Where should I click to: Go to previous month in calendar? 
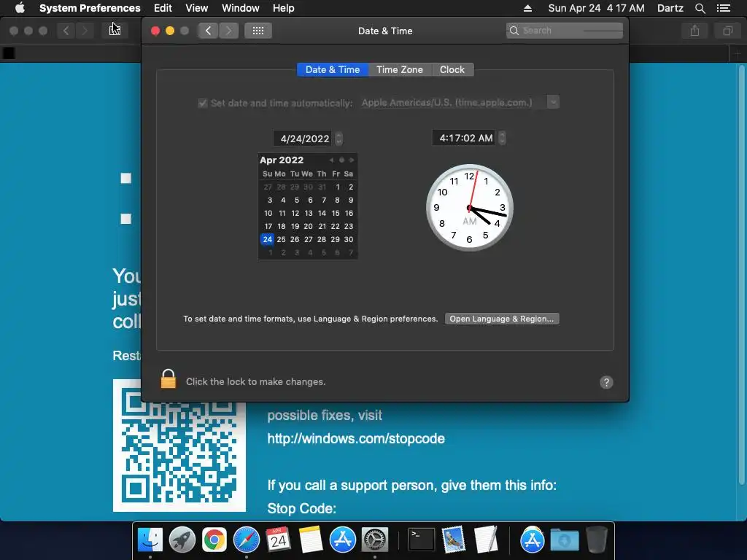[332, 160]
